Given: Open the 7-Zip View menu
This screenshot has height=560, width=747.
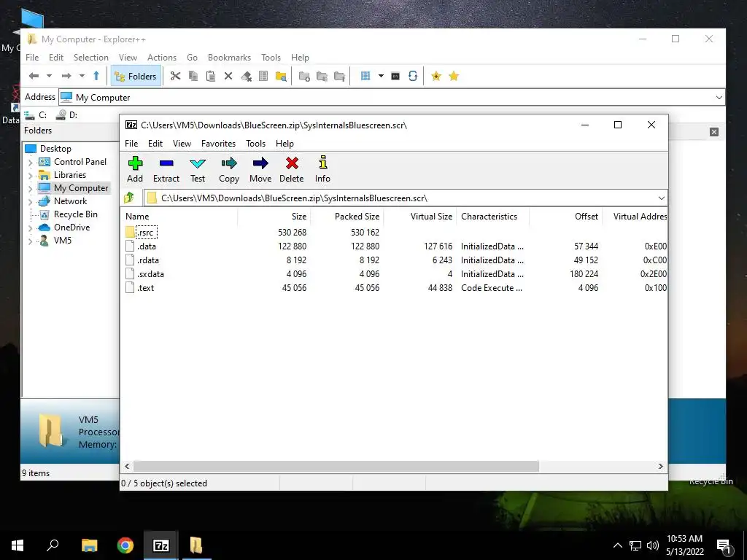Looking at the screenshot, I should [x=182, y=144].
